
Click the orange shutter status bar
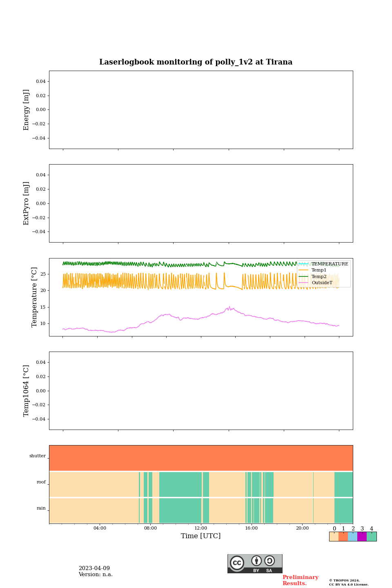click(201, 458)
